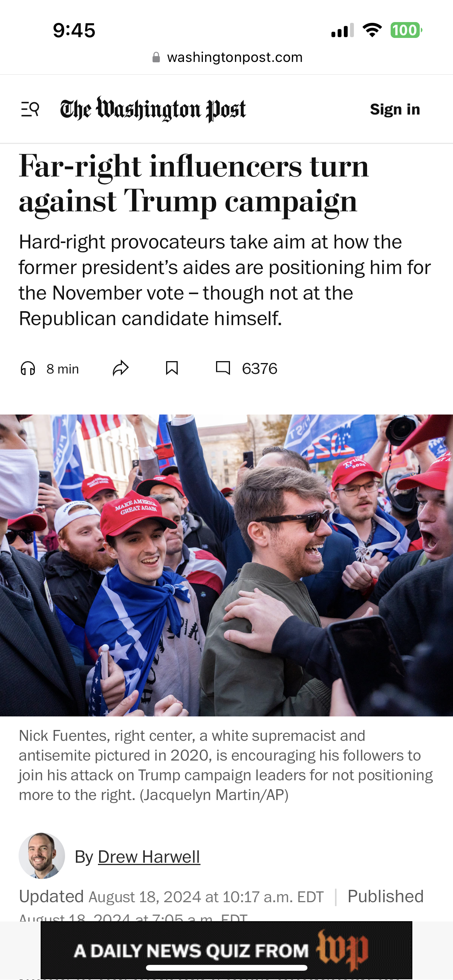
Task: Open the comments speech bubble icon
Action: (223, 368)
